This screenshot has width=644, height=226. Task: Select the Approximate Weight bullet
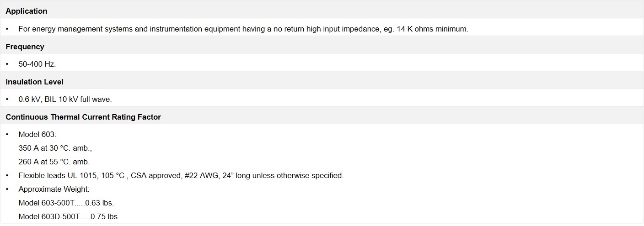[x=54, y=189]
